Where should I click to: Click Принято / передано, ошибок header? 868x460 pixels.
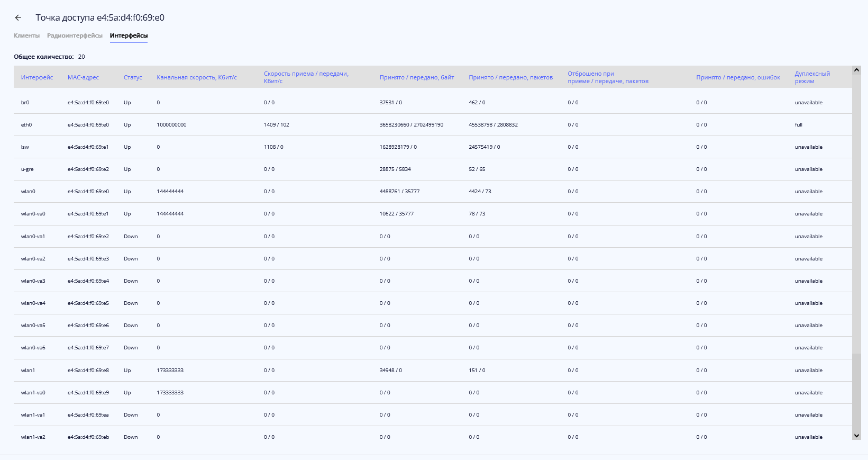coord(738,77)
